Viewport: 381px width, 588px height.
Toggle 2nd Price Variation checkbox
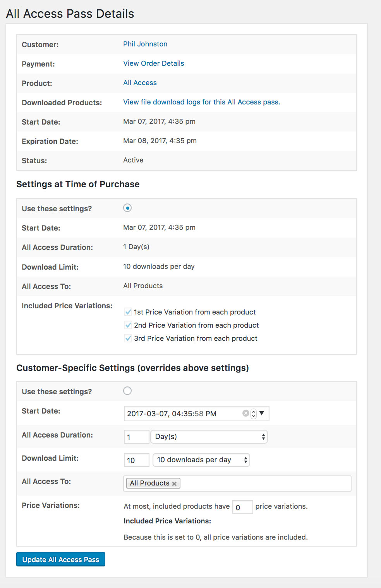(x=128, y=325)
